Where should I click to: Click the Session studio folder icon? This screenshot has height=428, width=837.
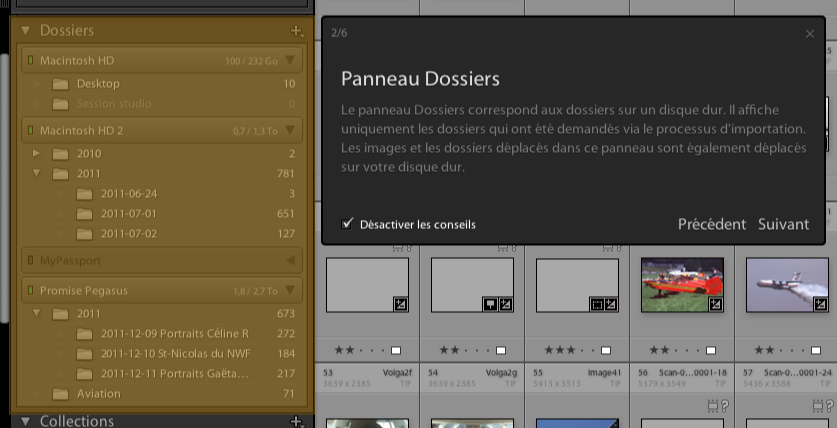point(60,104)
